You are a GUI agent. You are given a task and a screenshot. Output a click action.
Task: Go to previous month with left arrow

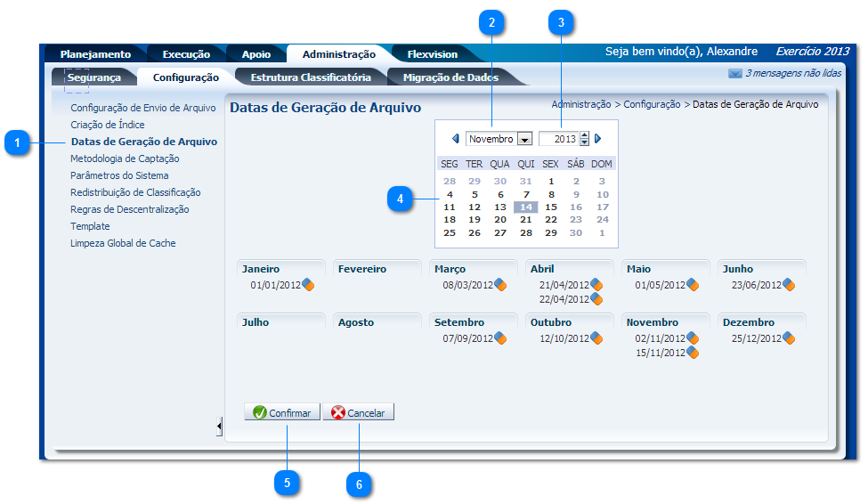tap(456, 139)
